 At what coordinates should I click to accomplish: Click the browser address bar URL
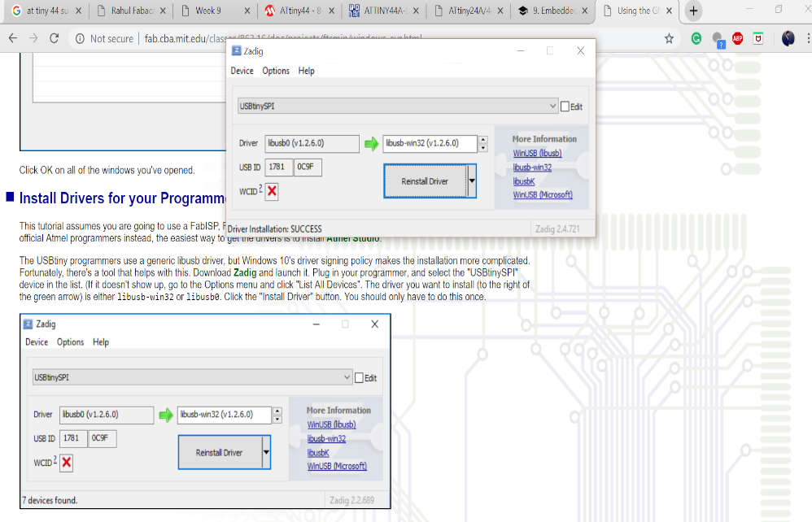pyautogui.click(x=283, y=38)
